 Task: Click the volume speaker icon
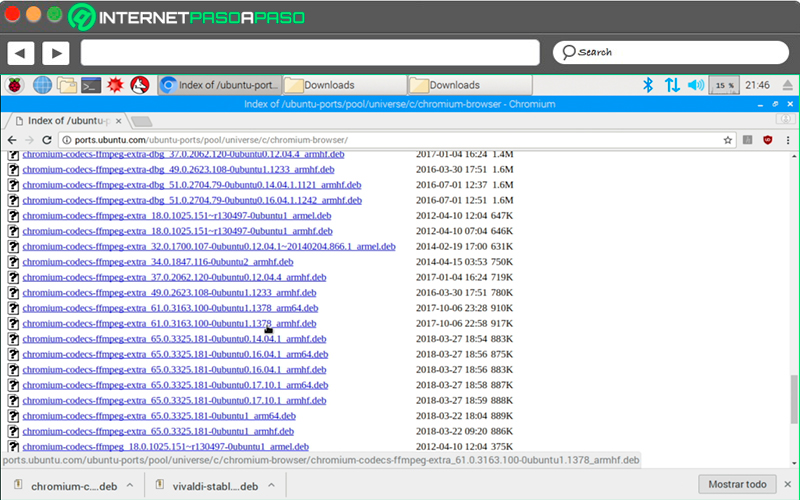(695, 85)
